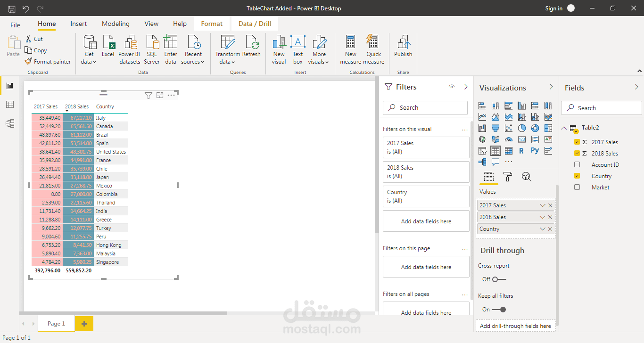644x343 pixels.
Task: Import data from Excel
Action: (108, 46)
